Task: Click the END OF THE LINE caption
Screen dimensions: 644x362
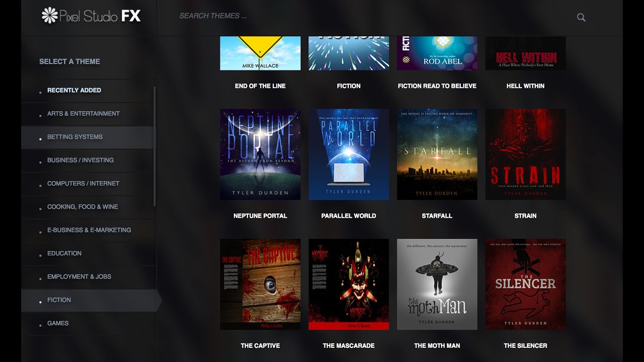Action: point(260,86)
